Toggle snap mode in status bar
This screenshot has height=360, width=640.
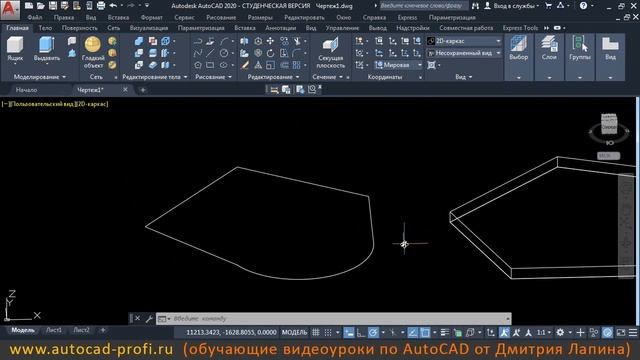click(328, 333)
